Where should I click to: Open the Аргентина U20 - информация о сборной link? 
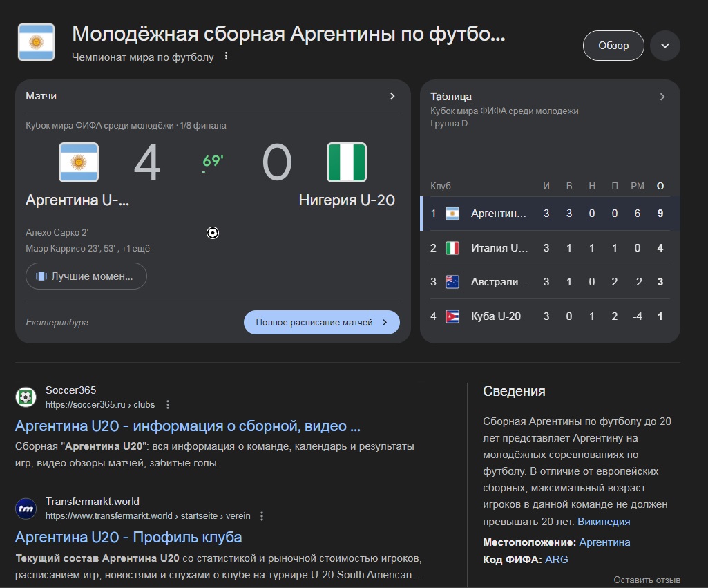click(188, 426)
